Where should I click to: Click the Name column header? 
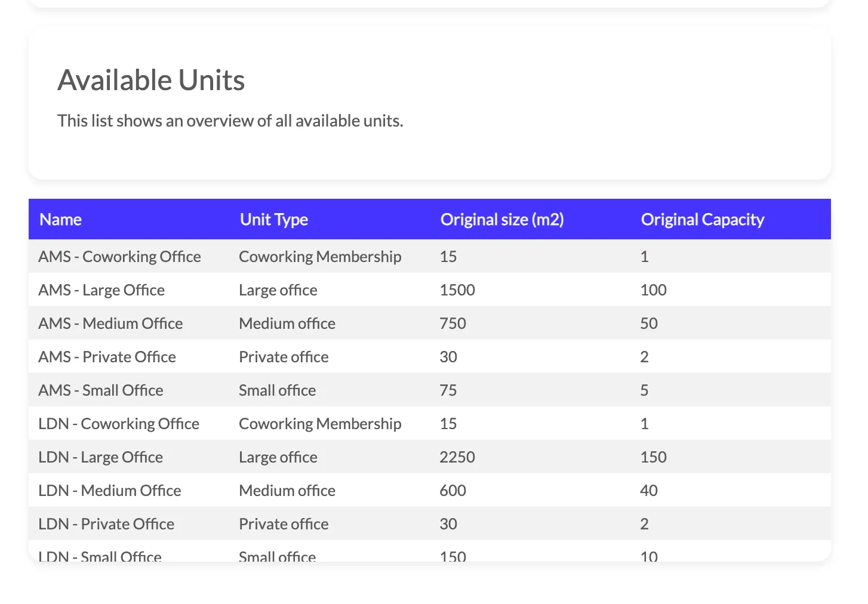tap(60, 220)
